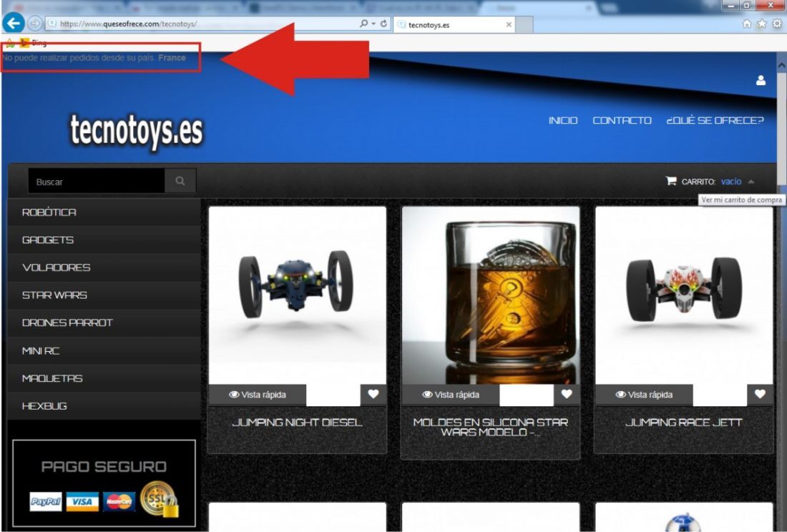Image resolution: width=787 pixels, height=532 pixels.
Task: Click the PAGO SEGURO heading
Action: point(104,467)
